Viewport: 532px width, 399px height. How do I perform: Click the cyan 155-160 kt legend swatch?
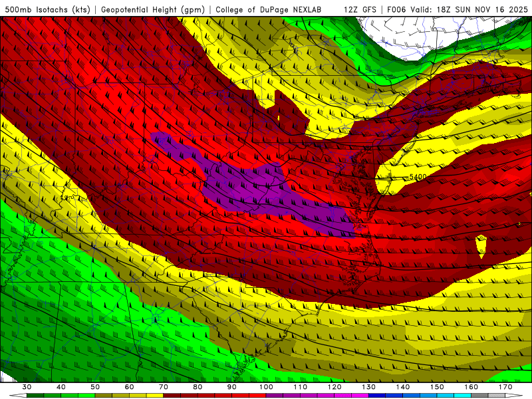pos(462,395)
